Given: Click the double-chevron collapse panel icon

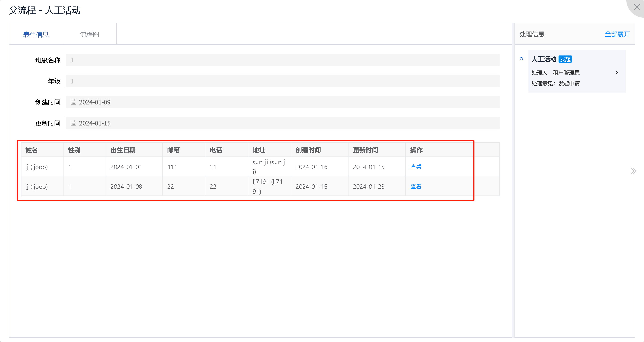Looking at the screenshot, I should point(633,171).
